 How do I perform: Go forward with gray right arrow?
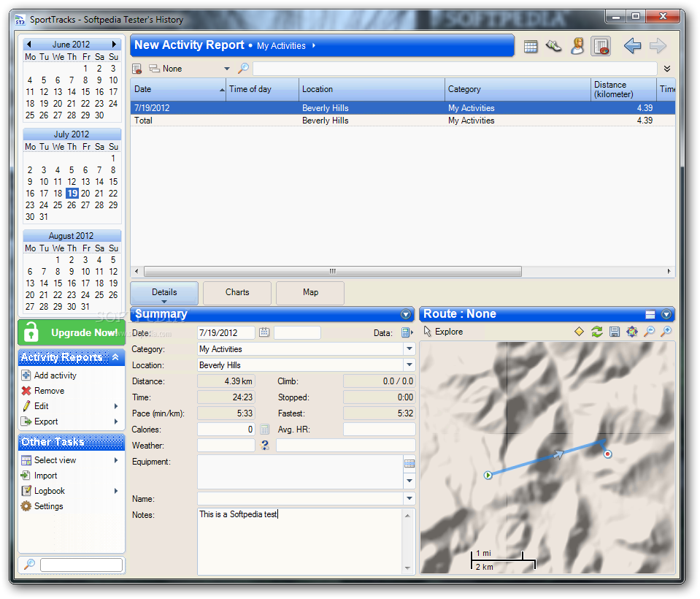(658, 45)
